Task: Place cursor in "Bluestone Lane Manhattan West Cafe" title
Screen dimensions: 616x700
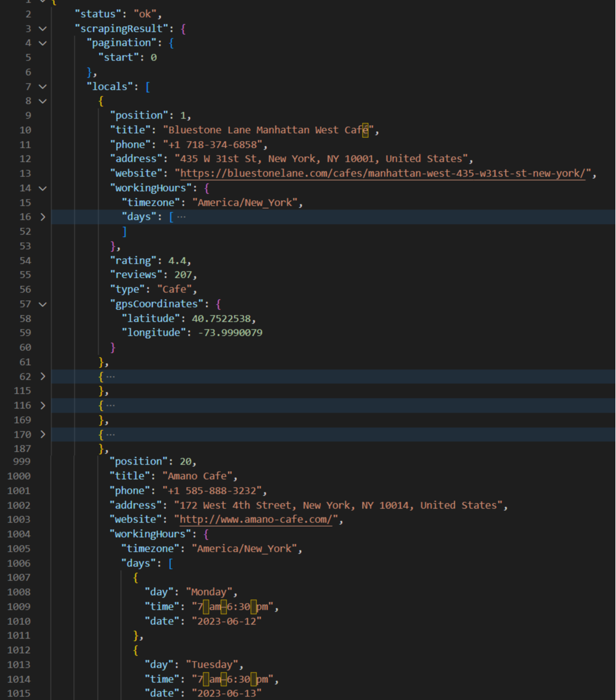Action: 269,130
